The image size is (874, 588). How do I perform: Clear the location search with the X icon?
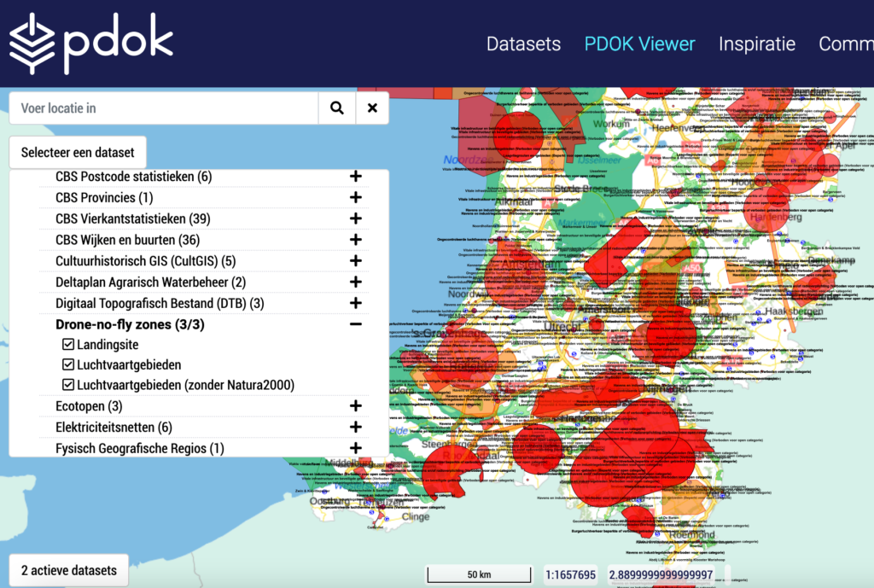[372, 108]
